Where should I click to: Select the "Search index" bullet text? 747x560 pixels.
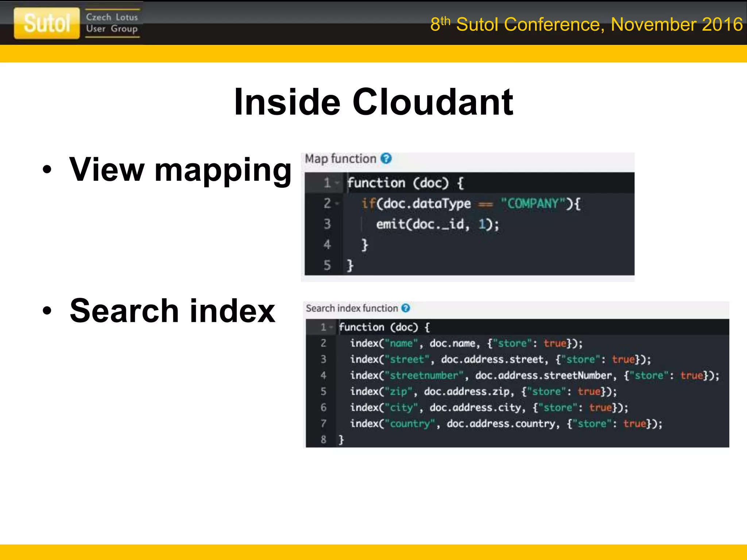click(x=172, y=311)
